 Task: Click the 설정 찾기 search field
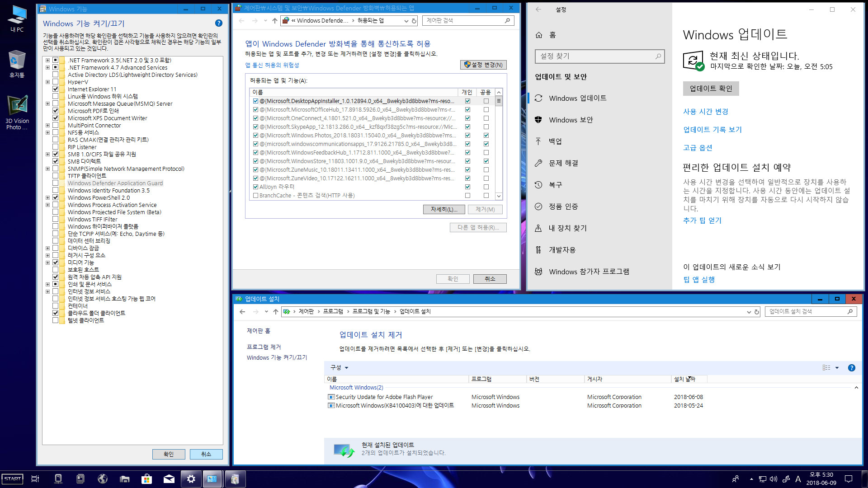[x=599, y=56]
